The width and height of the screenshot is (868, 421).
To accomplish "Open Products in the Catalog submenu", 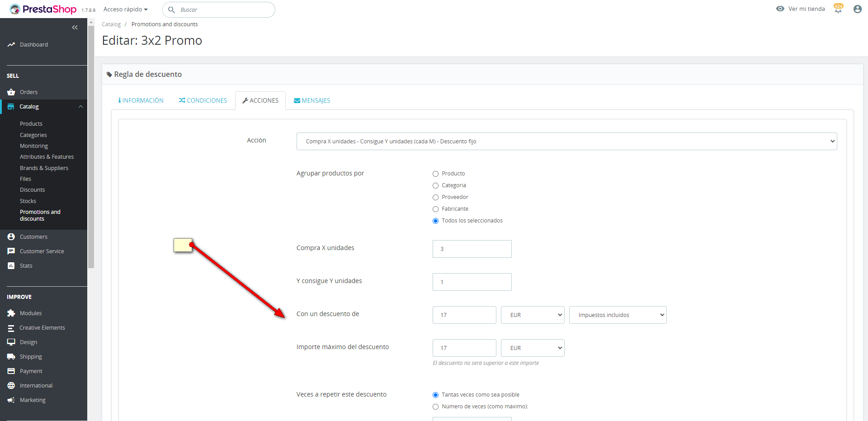I will click(31, 124).
